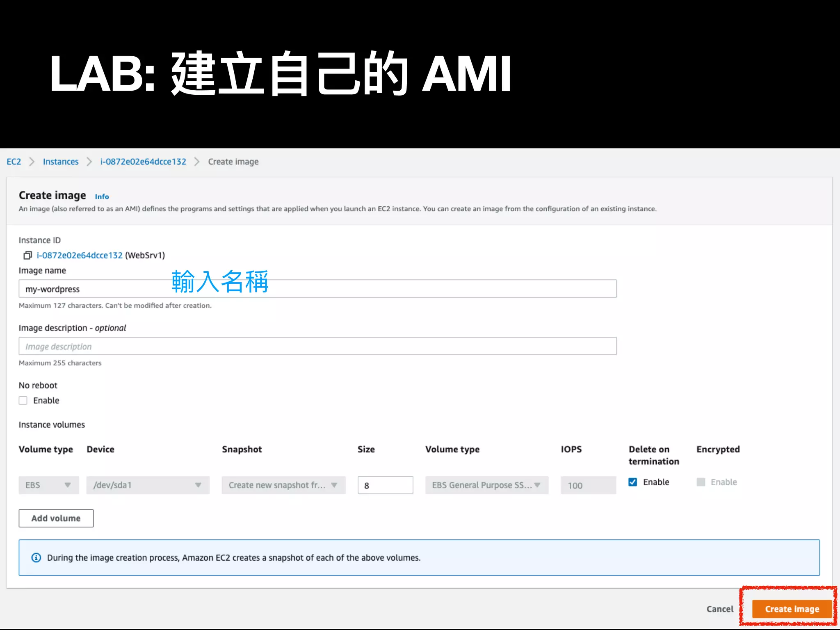Click the Create image breadcrumb text
Viewport: 840px width, 630px height.
pos(233,162)
